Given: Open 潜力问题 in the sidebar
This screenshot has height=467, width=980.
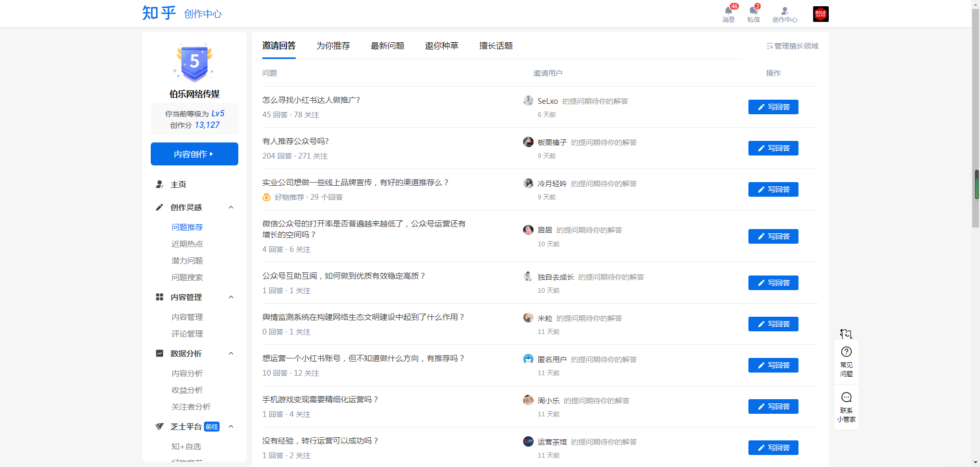Looking at the screenshot, I should (x=187, y=260).
